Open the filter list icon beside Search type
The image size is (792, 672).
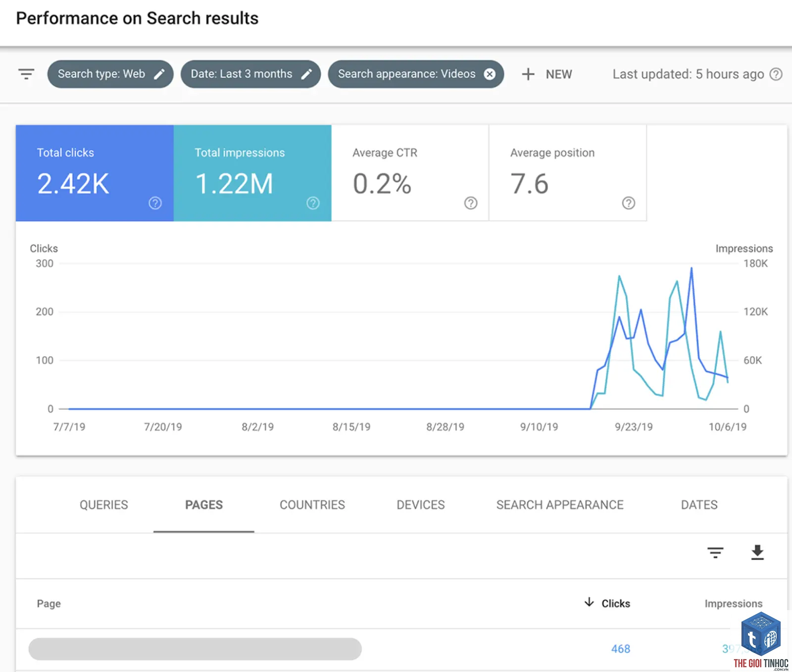(x=26, y=74)
